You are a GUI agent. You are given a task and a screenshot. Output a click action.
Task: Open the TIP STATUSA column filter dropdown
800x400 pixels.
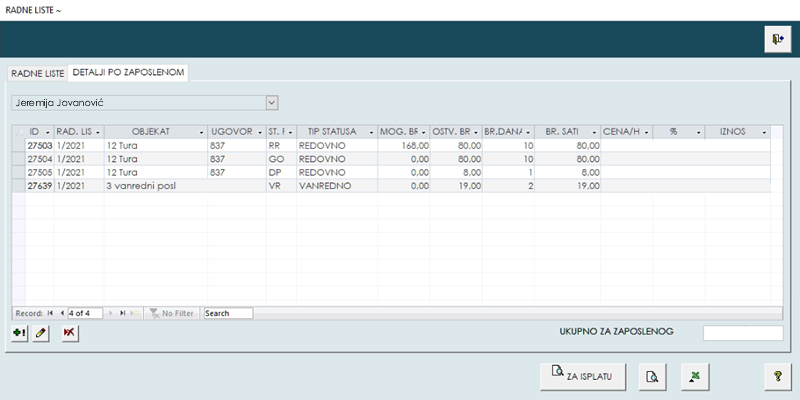(x=369, y=132)
